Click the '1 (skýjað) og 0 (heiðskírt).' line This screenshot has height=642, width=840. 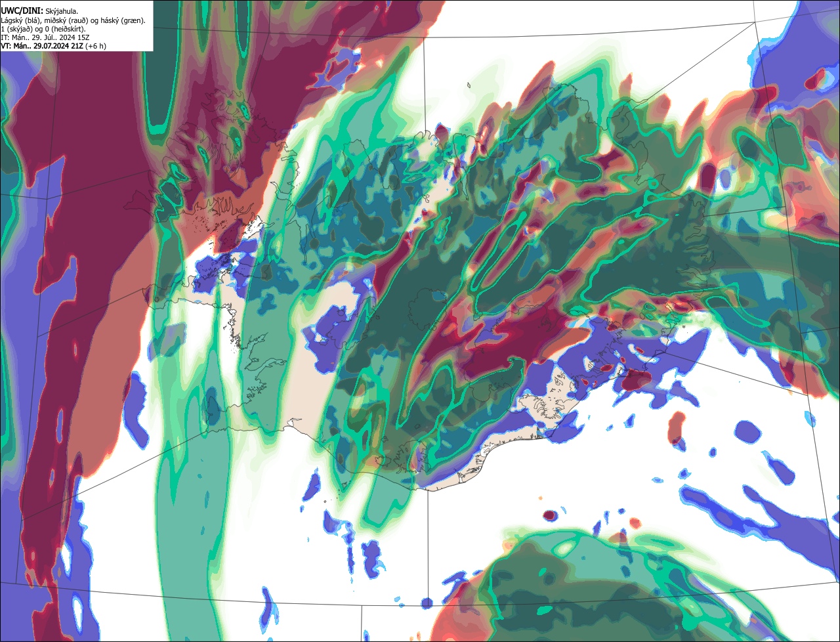pyautogui.click(x=43, y=29)
